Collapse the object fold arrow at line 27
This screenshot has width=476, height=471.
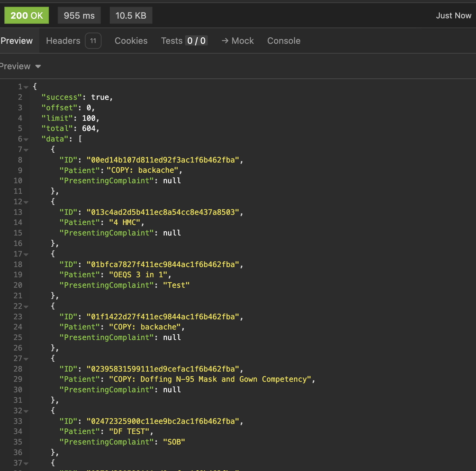pyautogui.click(x=26, y=359)
